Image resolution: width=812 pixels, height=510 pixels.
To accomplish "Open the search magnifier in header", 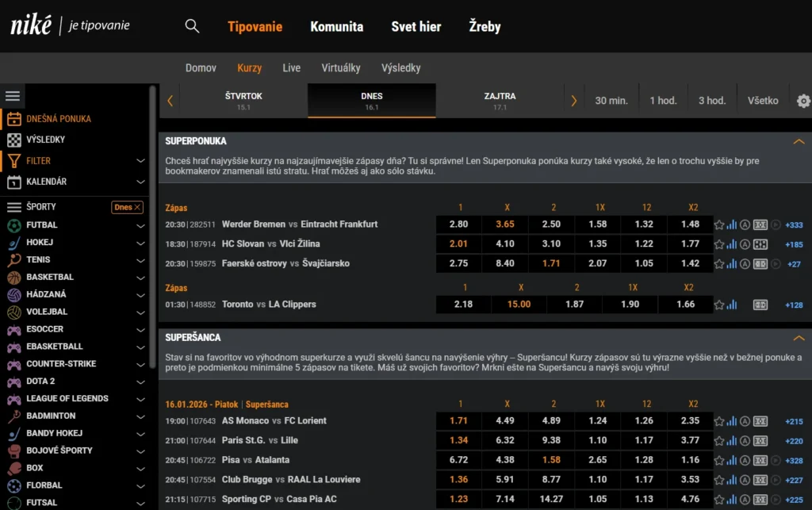I will point(192,26).
